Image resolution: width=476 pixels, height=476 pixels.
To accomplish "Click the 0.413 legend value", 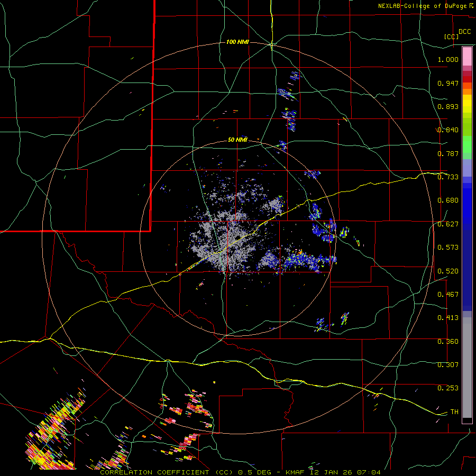I will (448, 318).
